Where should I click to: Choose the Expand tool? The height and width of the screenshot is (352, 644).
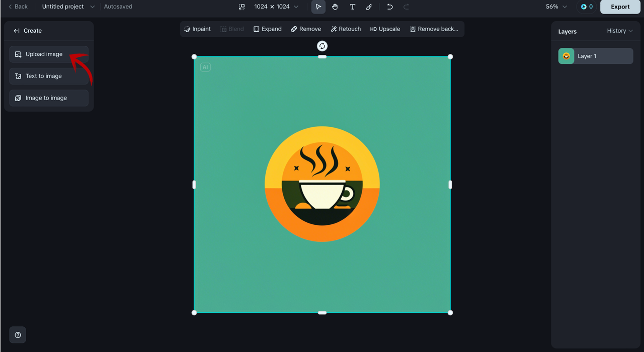(267, 29)
